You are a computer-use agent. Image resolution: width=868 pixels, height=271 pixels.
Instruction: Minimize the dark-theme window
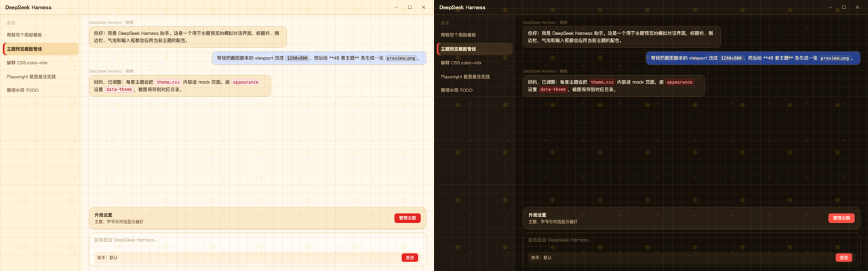tap(831, 7)
